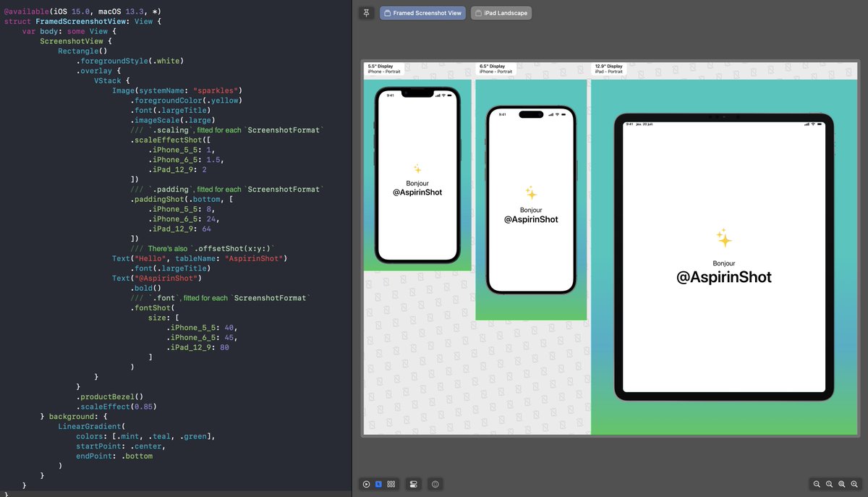
Task: Click the '} background: {' code line
Action: [74, 417]
